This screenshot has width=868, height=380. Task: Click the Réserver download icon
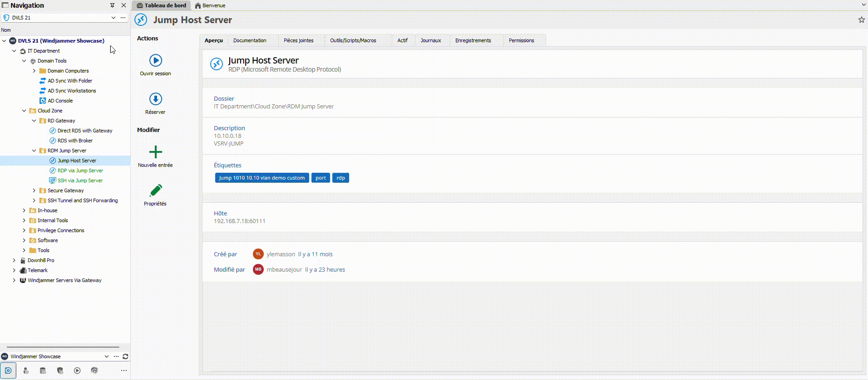(x=155, y=99)
